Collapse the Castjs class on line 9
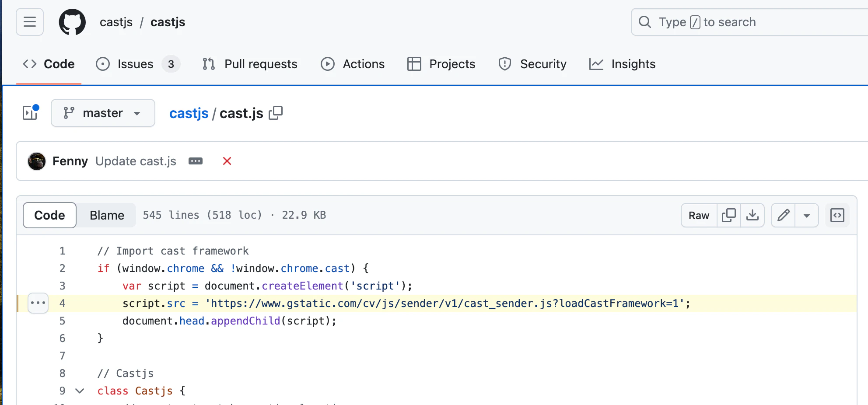This screenshot has width=868, height=405. [x=80, y=391]
